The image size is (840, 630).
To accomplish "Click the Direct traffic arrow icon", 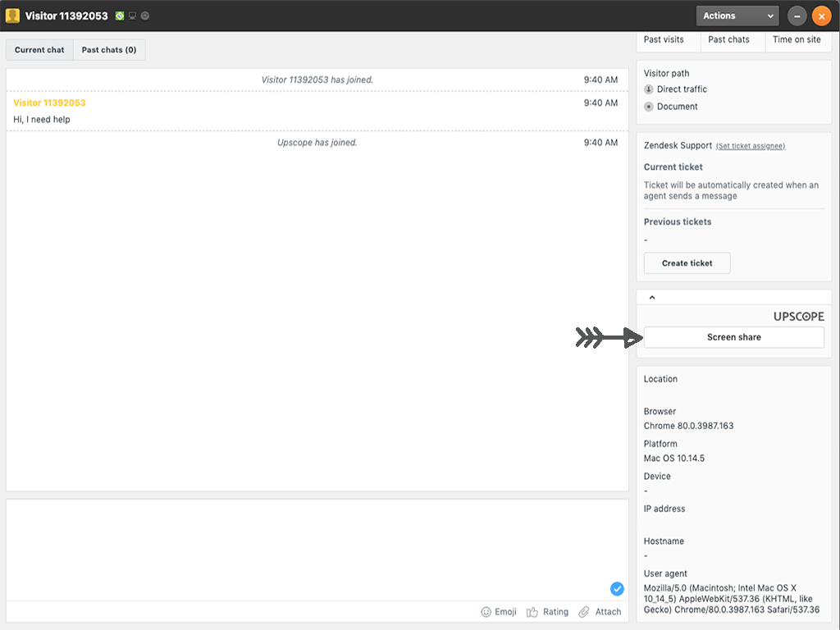I will point(649,89).
